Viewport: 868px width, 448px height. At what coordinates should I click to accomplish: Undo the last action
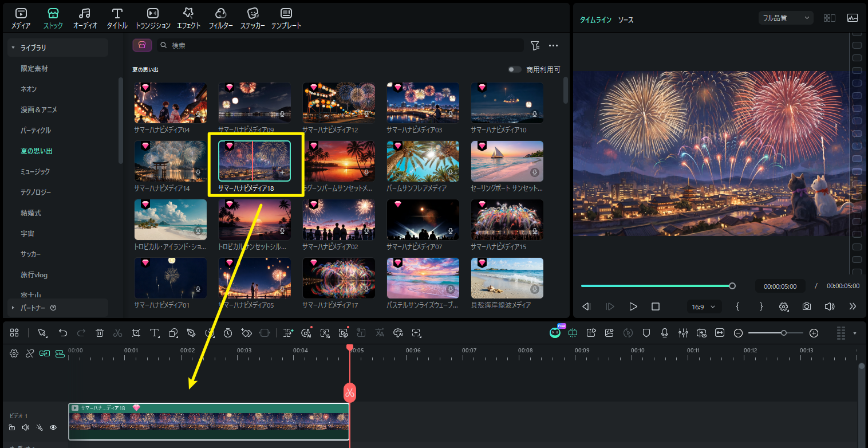[x=63, y=333]
